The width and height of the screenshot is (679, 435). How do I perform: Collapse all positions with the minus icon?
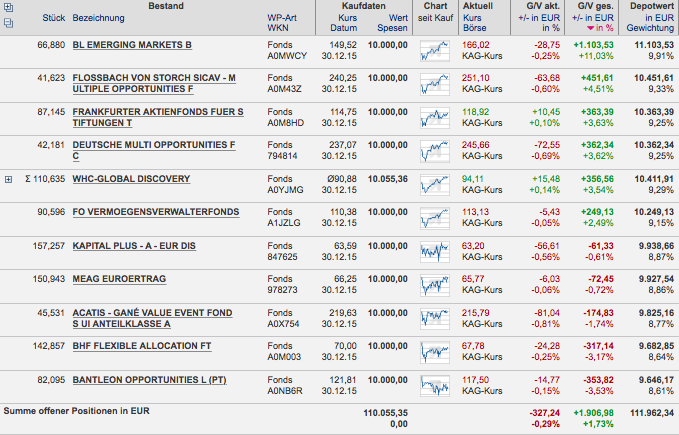[8, 23]
